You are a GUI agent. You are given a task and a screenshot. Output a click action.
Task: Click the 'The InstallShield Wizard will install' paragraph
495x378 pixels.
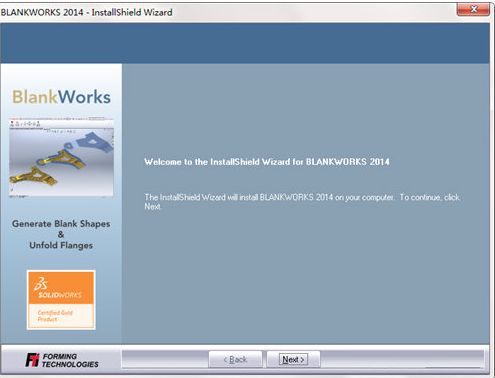click(x=302, y=202)
